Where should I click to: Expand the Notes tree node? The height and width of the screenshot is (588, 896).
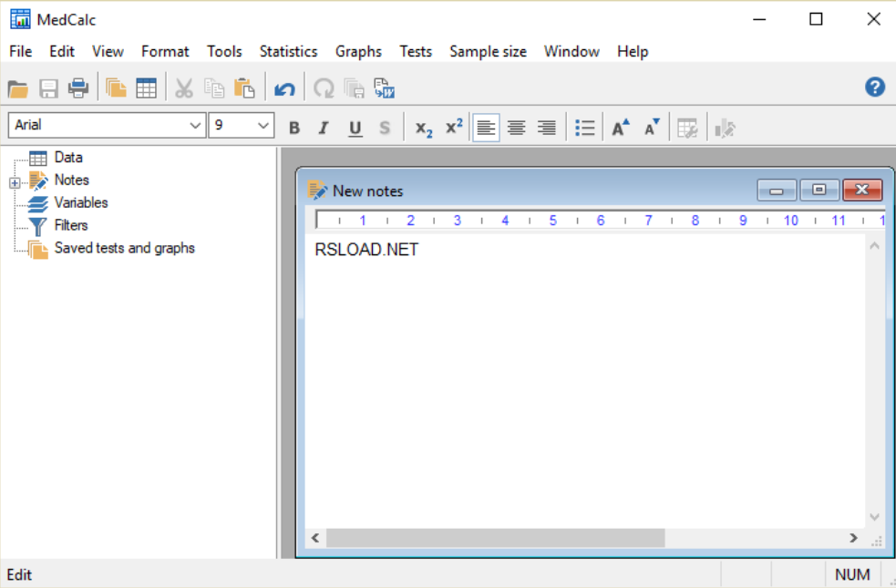15,183
